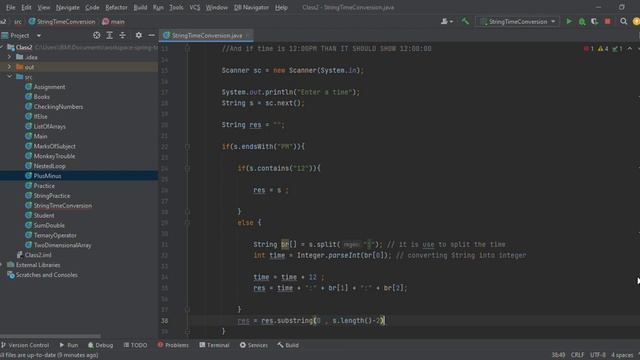Start debugging with the bug icon
Viewport: 640px width, 360px height.
(582, 21)
